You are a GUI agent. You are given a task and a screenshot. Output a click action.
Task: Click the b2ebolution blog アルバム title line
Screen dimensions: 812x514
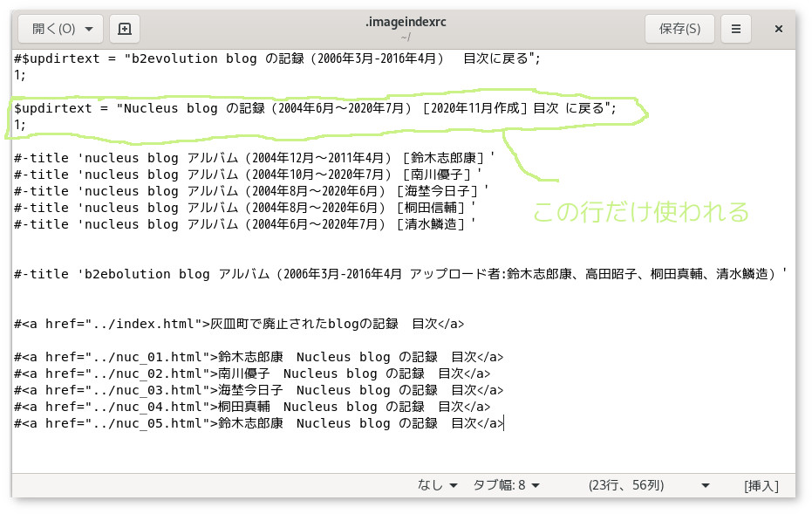(399, 274)
